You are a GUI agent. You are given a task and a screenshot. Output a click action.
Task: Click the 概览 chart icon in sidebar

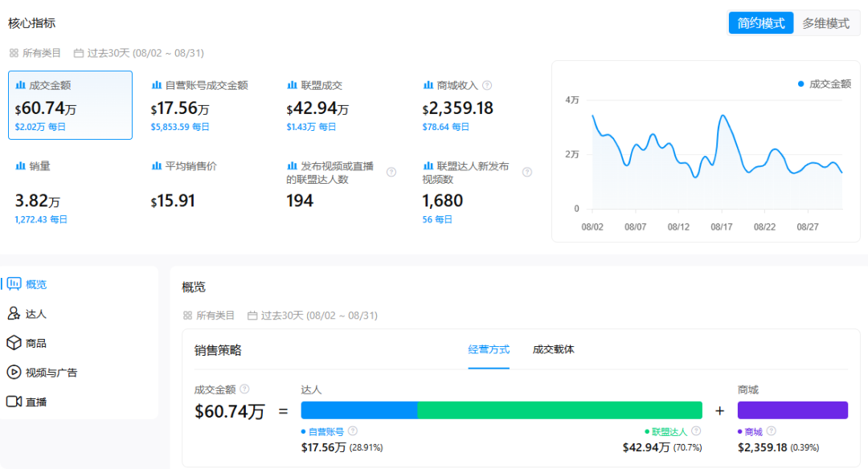pos(14,284)
